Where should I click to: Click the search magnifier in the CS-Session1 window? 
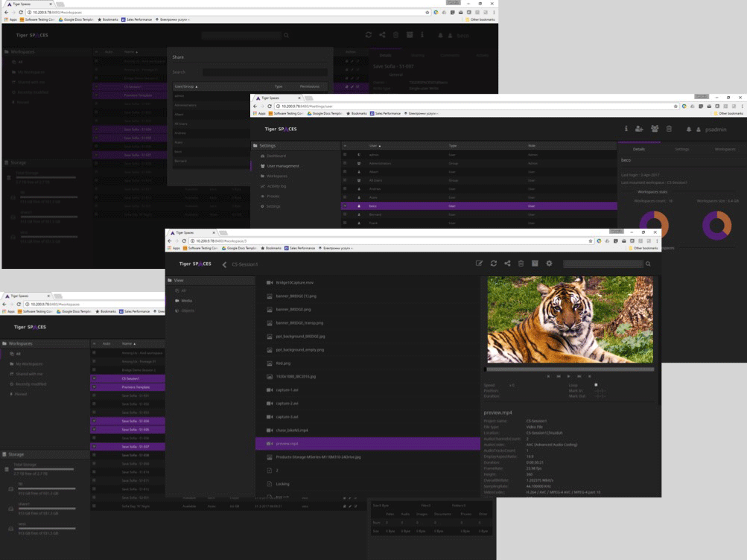tap(648, 264)
